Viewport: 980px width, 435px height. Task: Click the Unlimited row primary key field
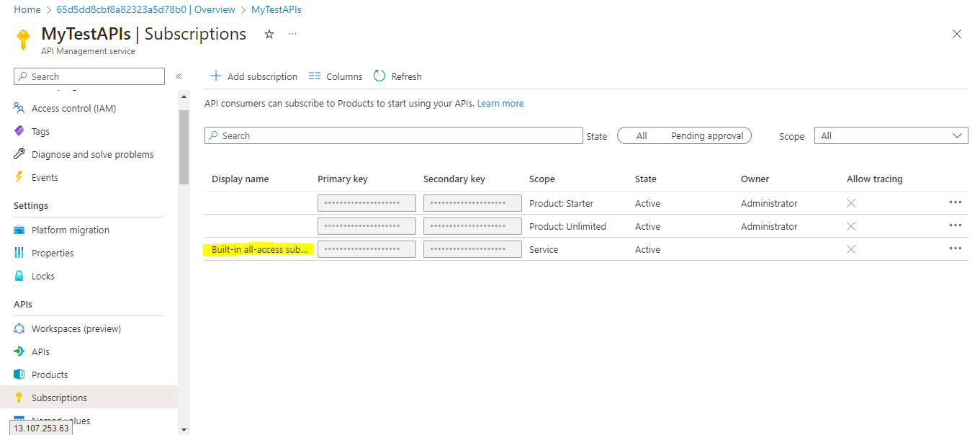[367, 226]
